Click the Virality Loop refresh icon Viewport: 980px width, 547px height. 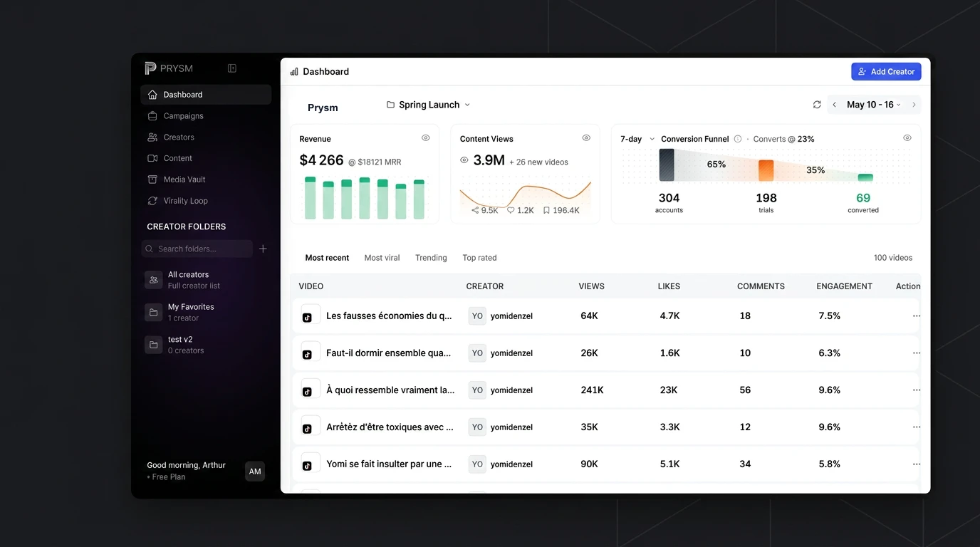152,201
